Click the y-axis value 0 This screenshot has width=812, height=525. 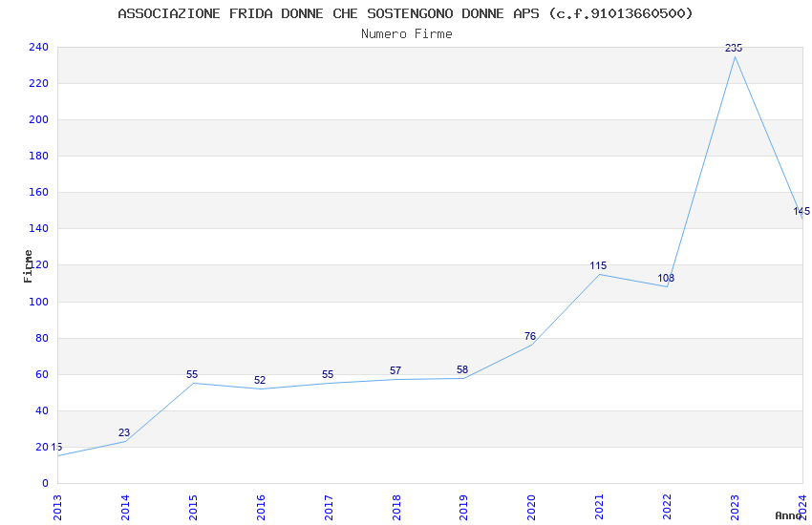click(x=46, y=483)
